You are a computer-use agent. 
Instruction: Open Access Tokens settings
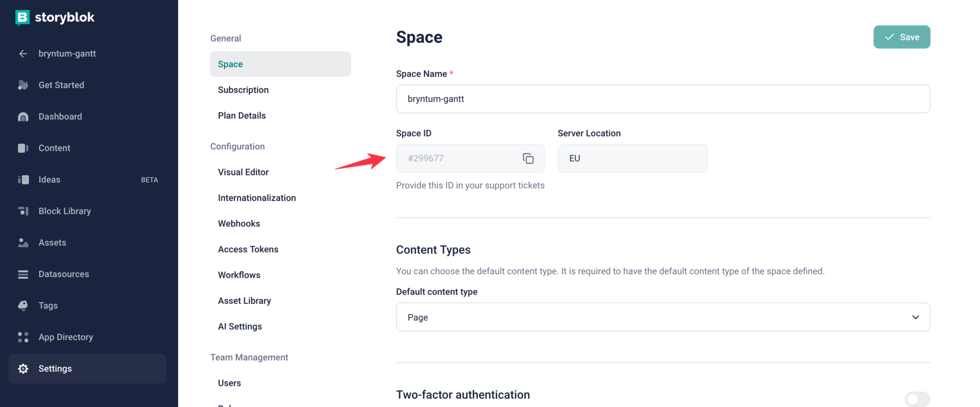[x=248, y=250]
